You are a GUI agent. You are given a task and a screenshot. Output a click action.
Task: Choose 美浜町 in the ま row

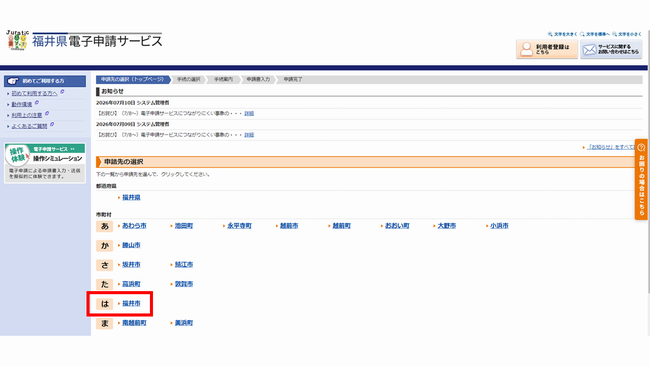(x=184, y=322)
